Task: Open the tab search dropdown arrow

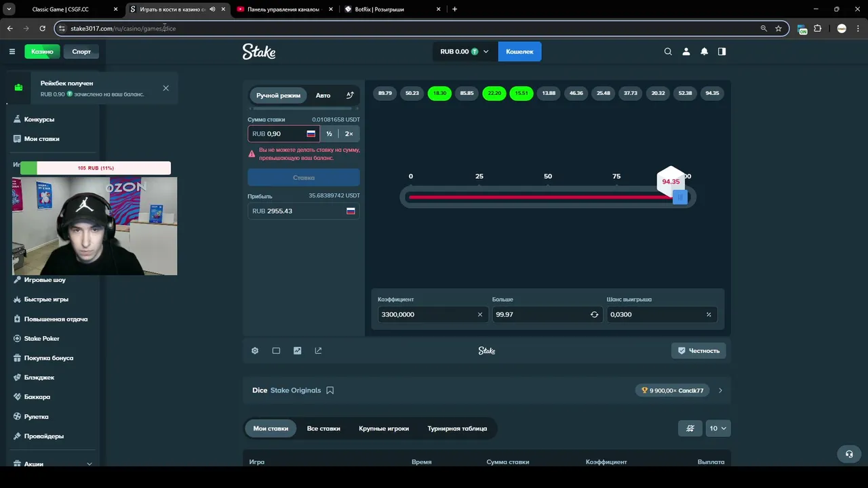Action: click(9, 9)
